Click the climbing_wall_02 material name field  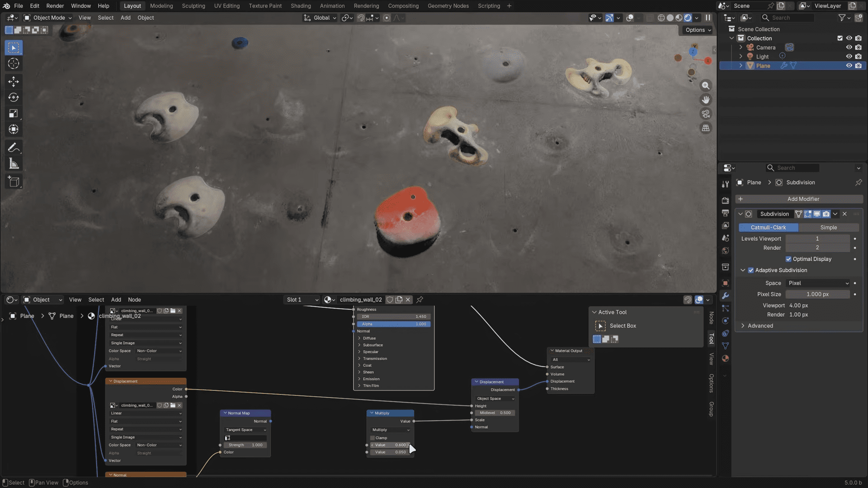click(x=360, y=299)
